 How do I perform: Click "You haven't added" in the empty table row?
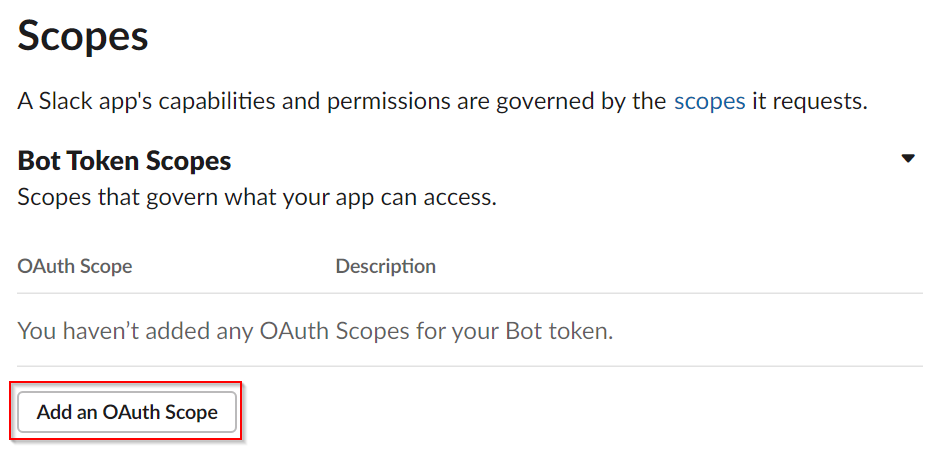point(94,330)
